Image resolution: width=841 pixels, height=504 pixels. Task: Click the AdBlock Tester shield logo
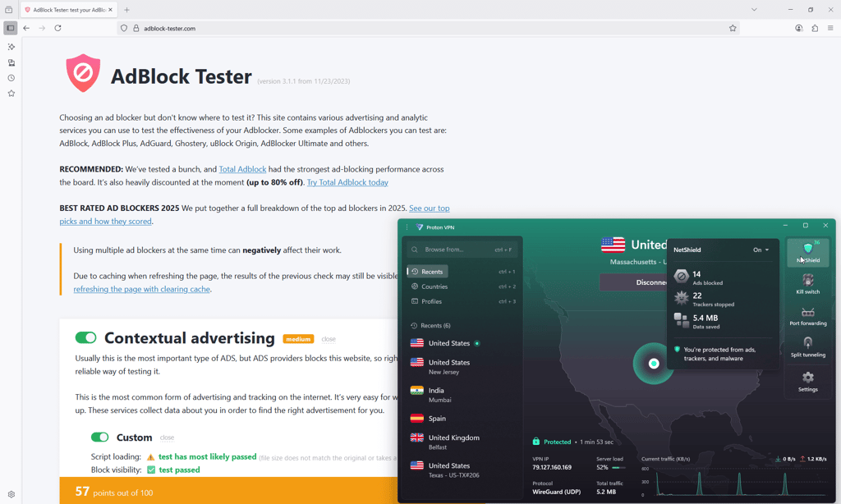click(83, 73)
